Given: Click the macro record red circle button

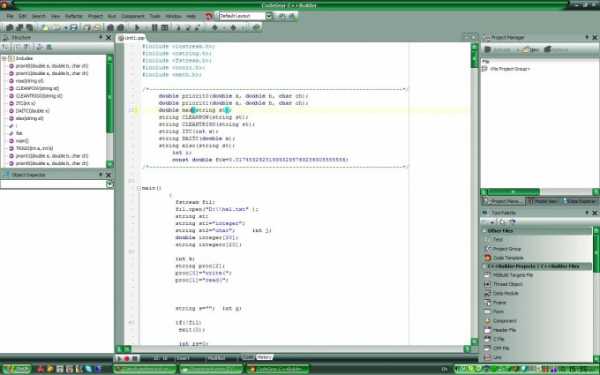Looking at the screenshot, I should pos(127,359).
